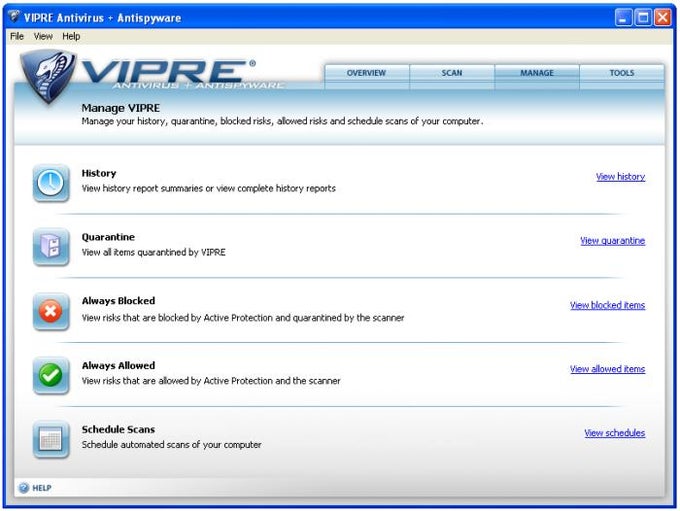Open the View blocked items link
The height and width of the screenshot is (511, 680).
(x=607, y=305)
